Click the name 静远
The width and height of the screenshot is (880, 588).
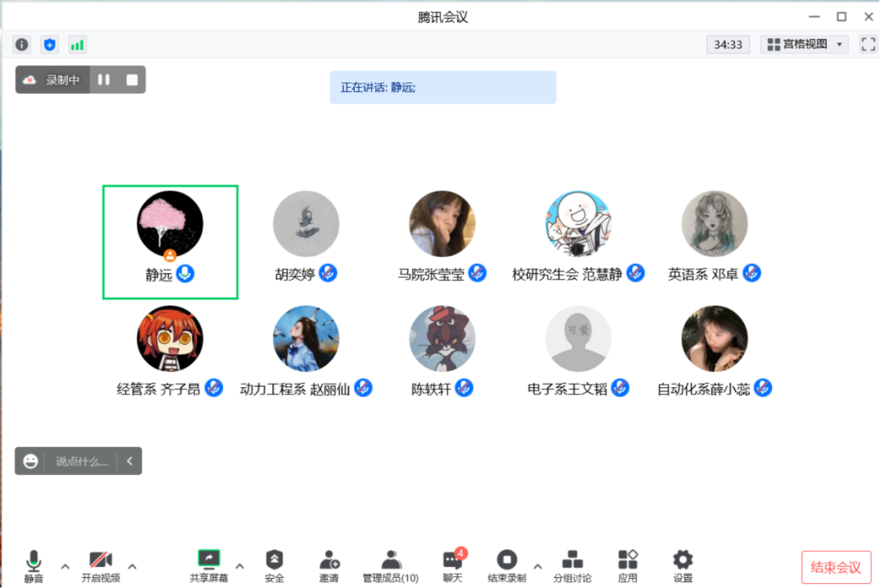click(x=159, y=275)
